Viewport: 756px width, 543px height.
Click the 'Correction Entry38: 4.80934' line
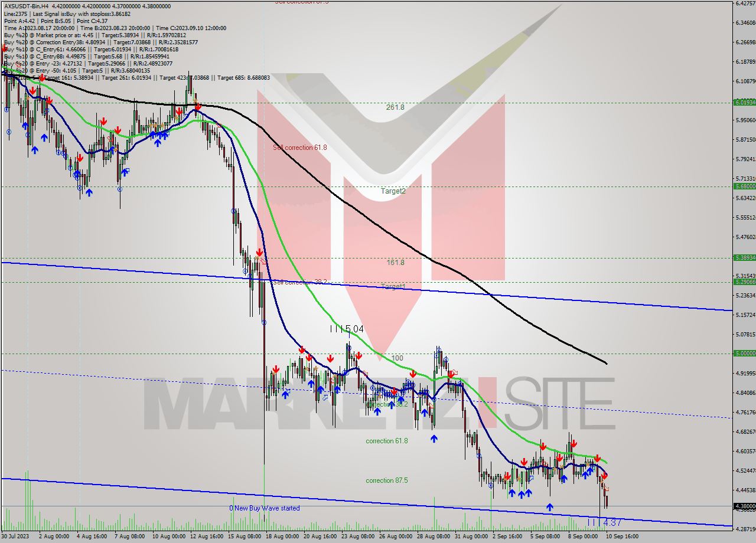tap(101, 42)
